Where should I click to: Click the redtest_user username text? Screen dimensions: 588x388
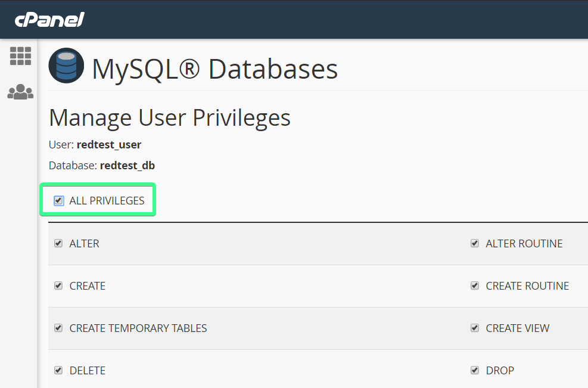(x=109, y=144)
